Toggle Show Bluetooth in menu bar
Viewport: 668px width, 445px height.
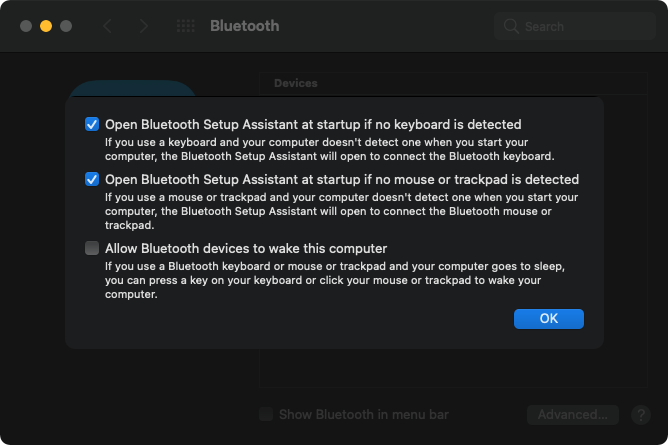pyautogui.click(x=266, y=414)
